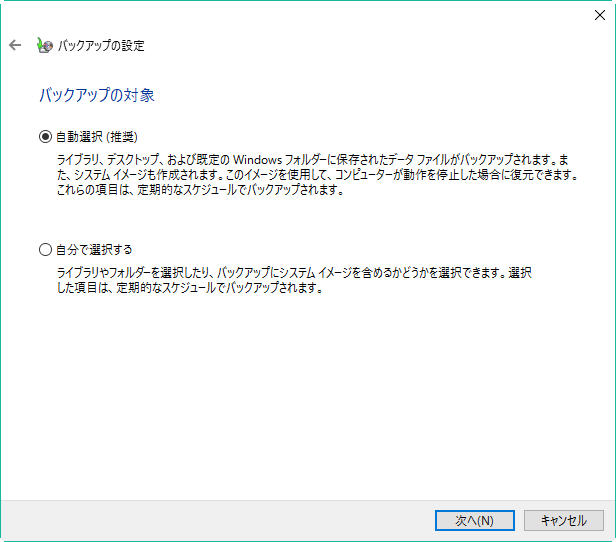Click the blue バックアップの対象 heading
Screen dimensions: 616x542
[97, 95]
